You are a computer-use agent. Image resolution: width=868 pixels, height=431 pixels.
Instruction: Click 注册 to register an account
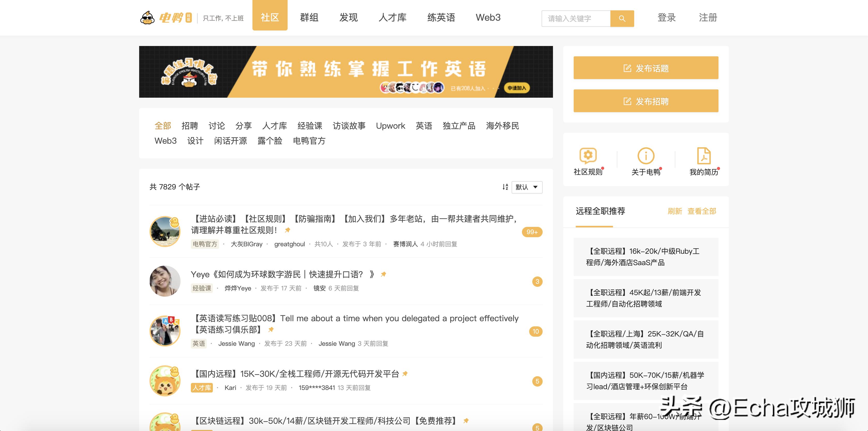pyautogui.click(x=708, y=18)
